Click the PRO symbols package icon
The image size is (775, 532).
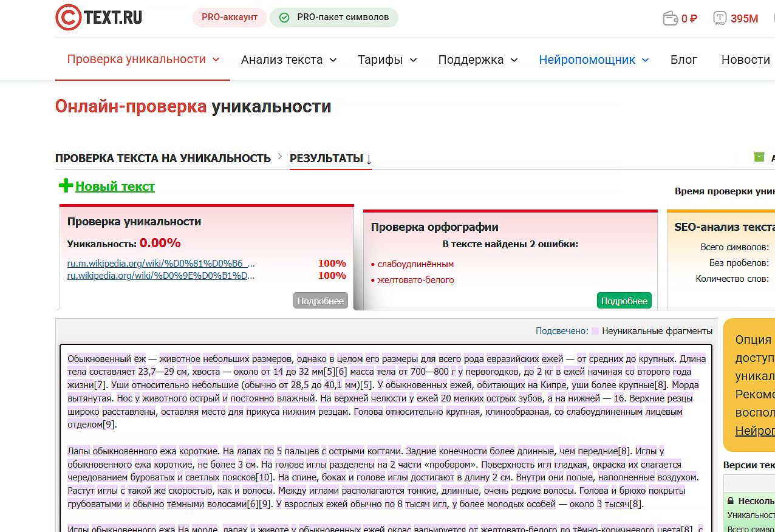[720, 18]
